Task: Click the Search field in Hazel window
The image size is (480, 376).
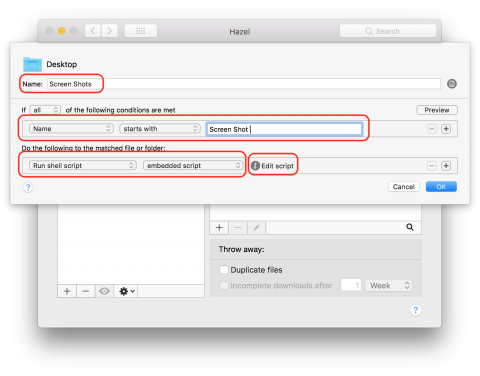Action: point(388,31)
